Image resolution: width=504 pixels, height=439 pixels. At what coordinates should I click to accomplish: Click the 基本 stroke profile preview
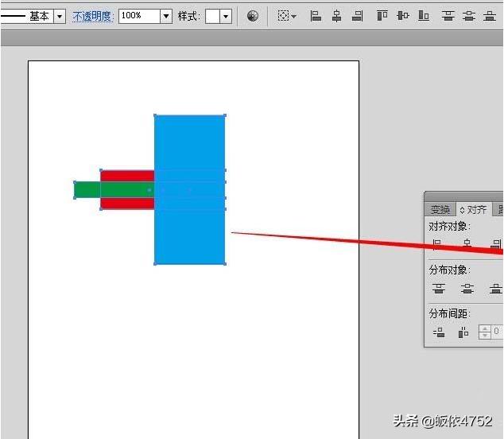27,16
